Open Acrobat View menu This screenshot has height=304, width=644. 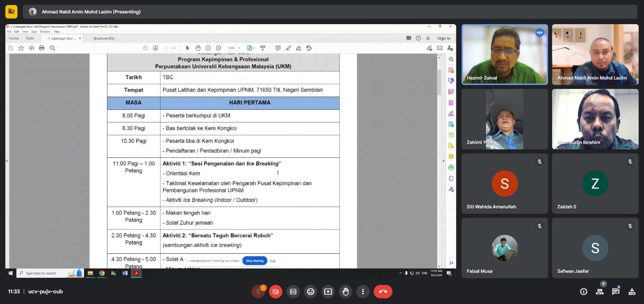25,31
